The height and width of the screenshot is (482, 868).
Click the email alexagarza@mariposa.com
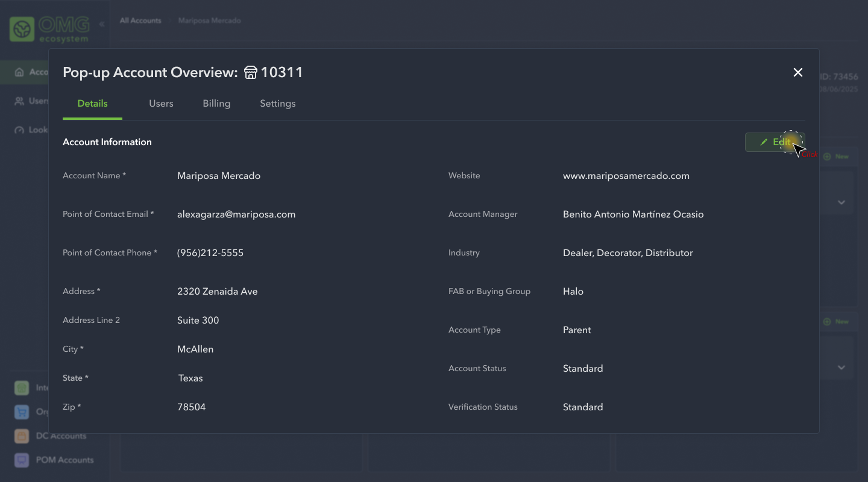[x=236, y=214]
